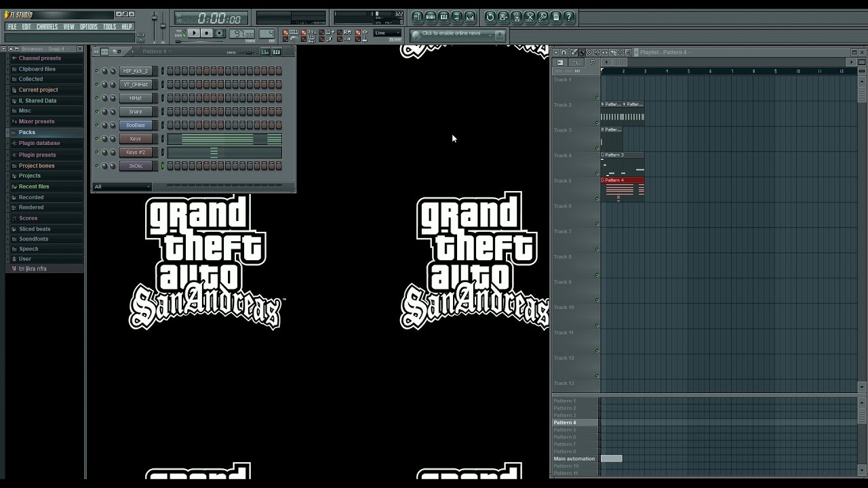Mute the HiHat channel LED
Image resolution: width=868 pixels, height=488 pixels.
coord(97,98)
